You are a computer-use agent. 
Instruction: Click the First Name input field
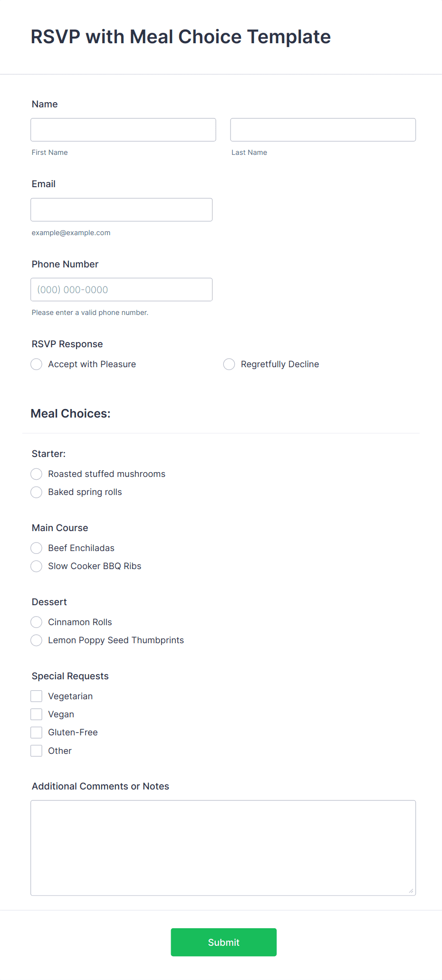123,129
